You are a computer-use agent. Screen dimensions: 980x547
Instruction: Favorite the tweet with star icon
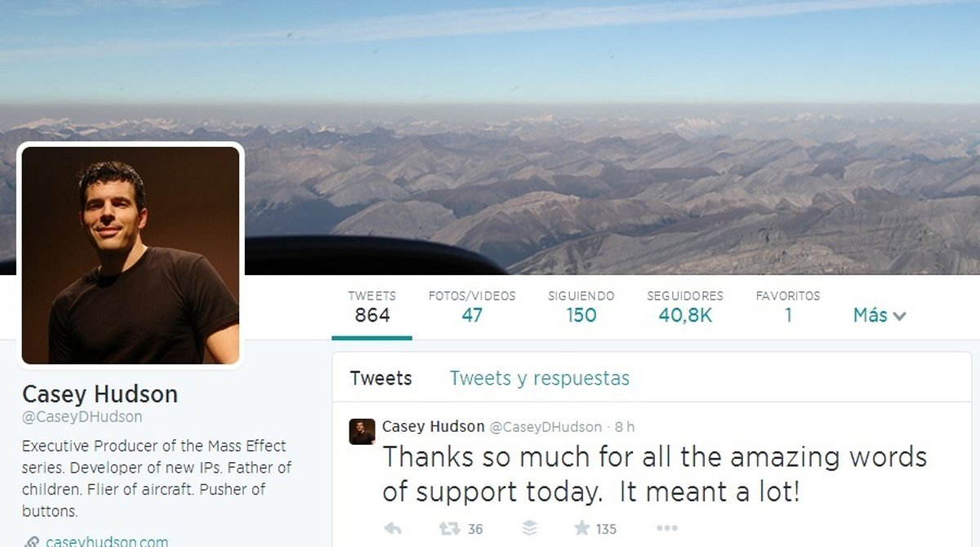[x=581, y=528]
